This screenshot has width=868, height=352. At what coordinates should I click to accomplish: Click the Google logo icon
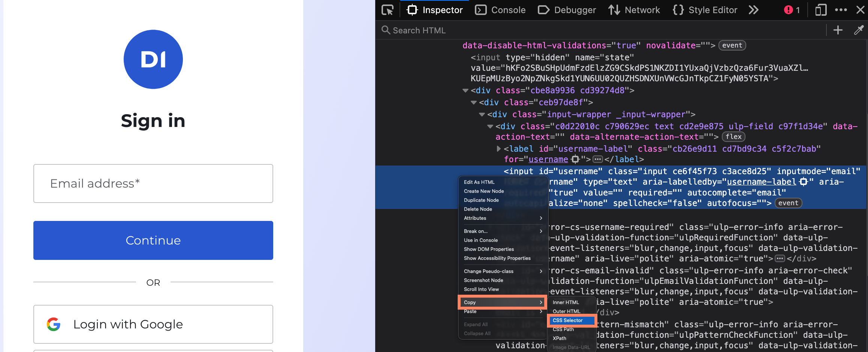54,324
